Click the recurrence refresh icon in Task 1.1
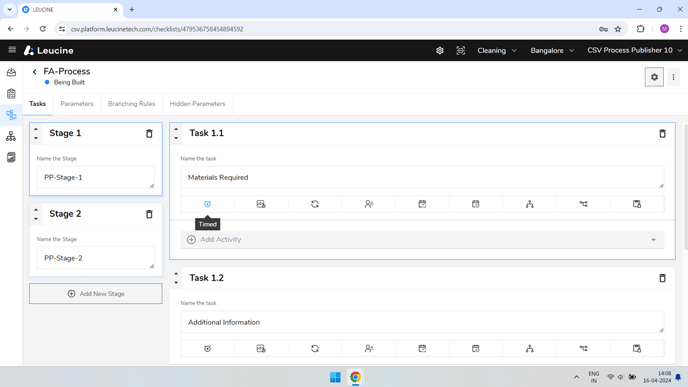 315,204
